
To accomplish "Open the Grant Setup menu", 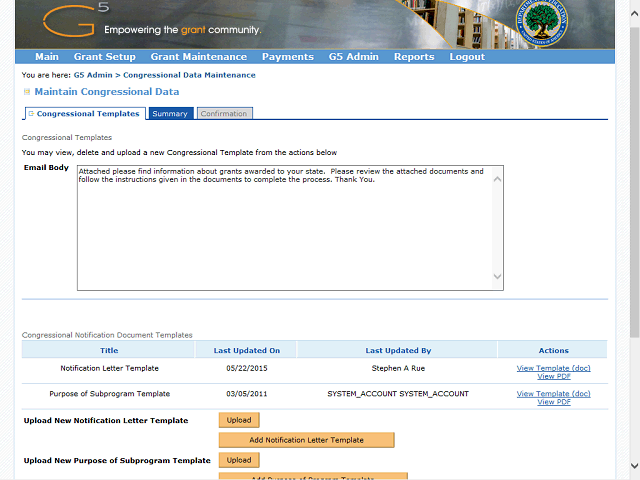I will point(104,57).
